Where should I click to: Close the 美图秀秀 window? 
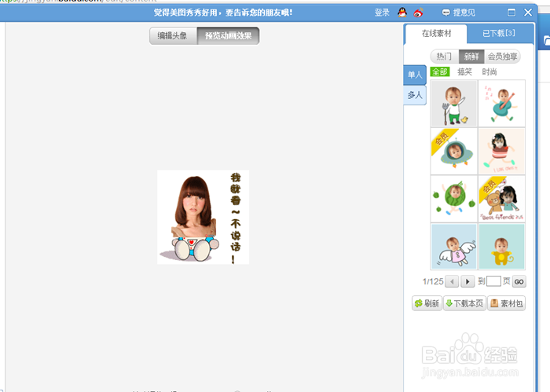528,13
